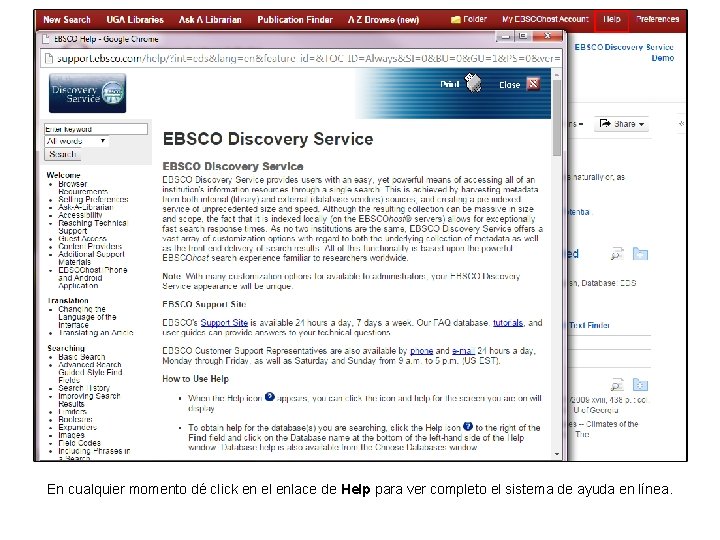
Task: Click preview magnifier icon near Database: EDS row
Action: click(x=617, y=253)
